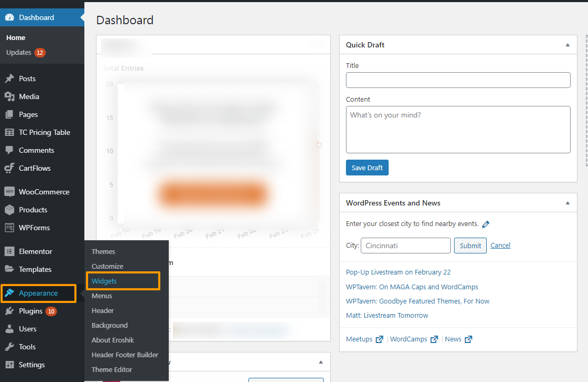
Task: Click the pencil icon to edit city
Action: coord(486,224)
